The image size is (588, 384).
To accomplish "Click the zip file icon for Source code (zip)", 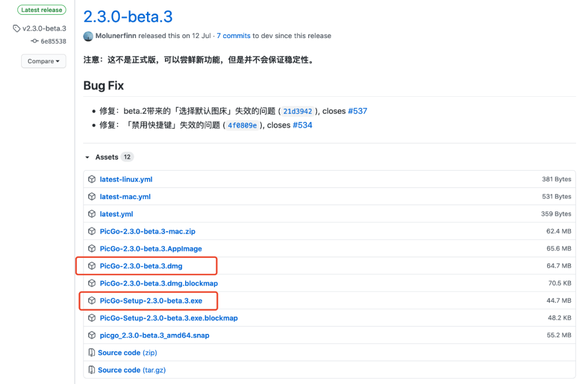I will [x=92, y=352].
